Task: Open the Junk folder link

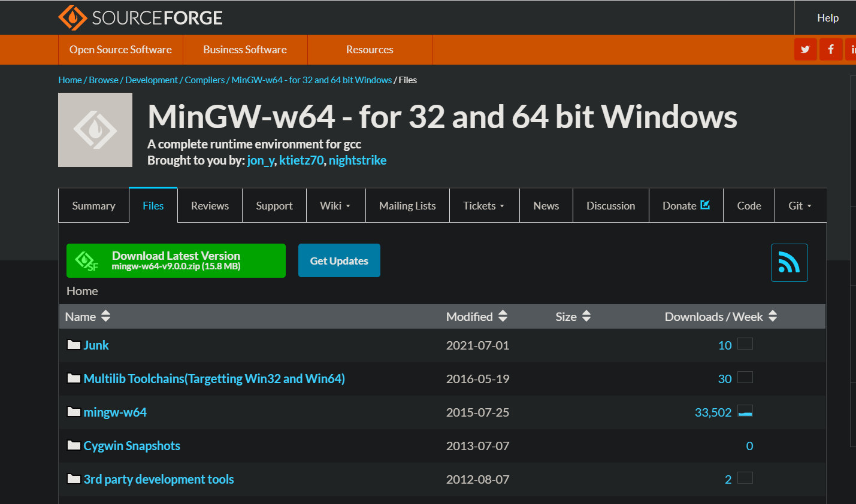Action: tap(96, 345)
